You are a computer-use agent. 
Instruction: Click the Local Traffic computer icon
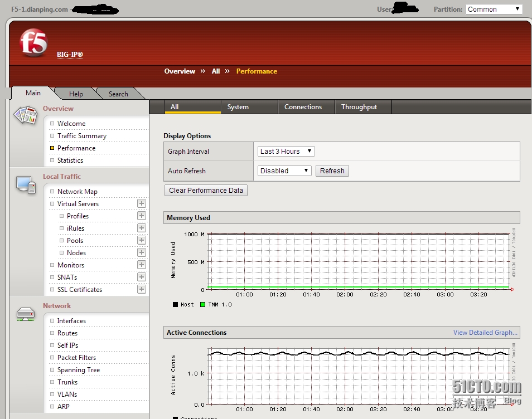point(26,185)
